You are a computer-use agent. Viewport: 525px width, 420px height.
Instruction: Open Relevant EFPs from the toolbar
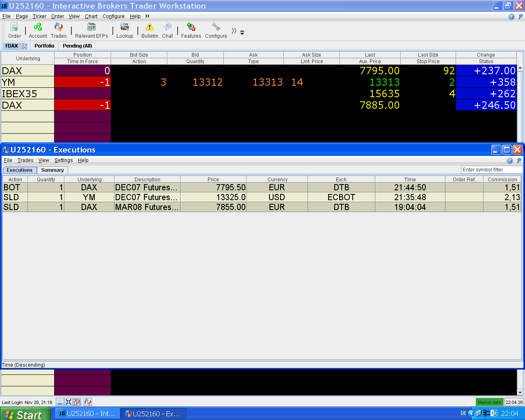(91, 31)
